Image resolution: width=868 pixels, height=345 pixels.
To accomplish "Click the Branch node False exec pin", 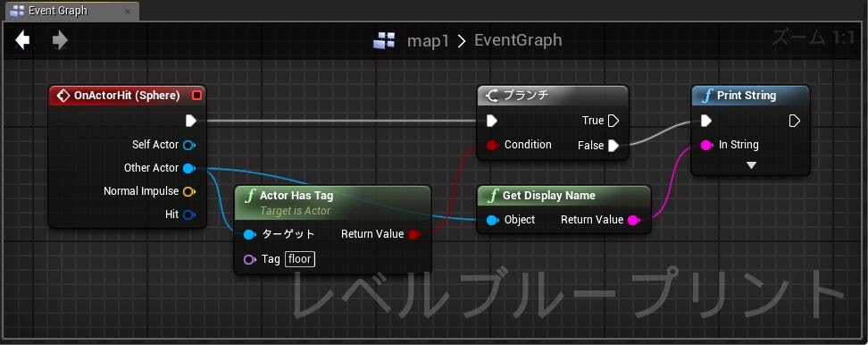I will (613, 146).
